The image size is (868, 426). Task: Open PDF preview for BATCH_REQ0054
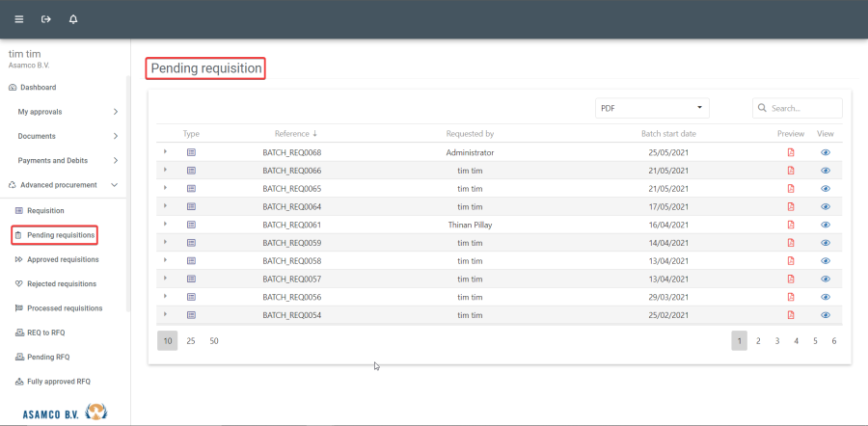point(791,315)
